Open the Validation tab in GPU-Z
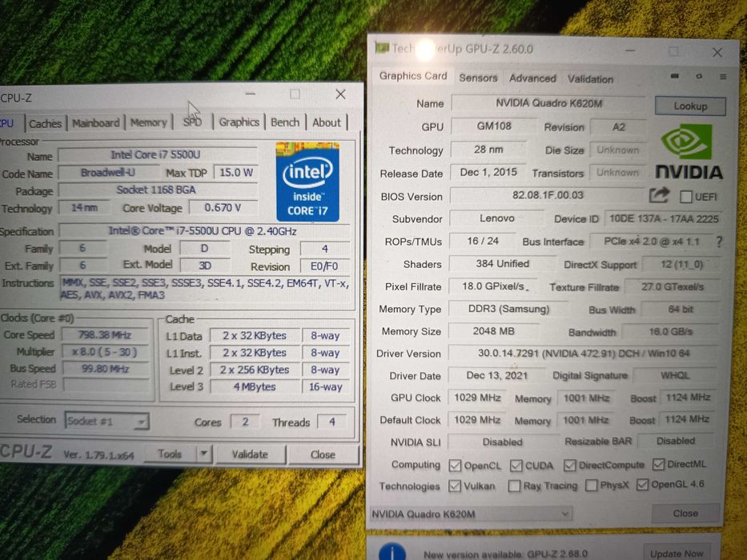This screenshot has height=560, width=747. coord(590,79)
